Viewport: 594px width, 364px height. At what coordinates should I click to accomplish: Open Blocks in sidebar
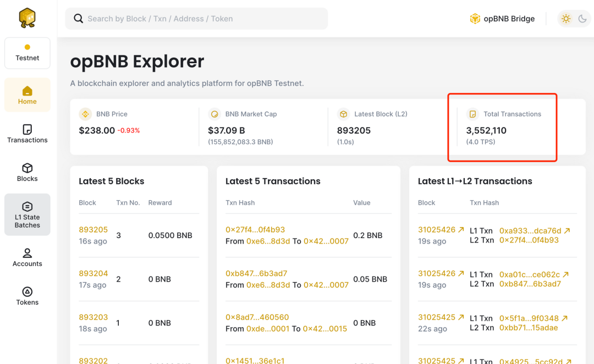point(28,172)
